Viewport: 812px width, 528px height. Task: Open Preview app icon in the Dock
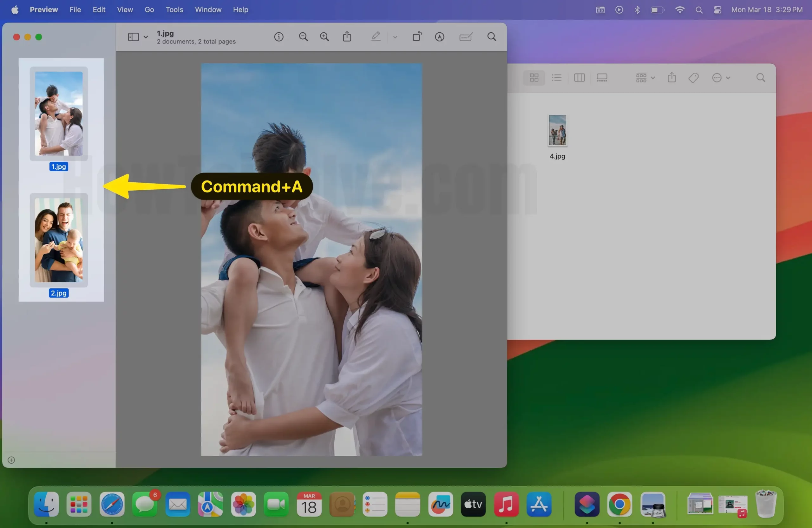653,505
